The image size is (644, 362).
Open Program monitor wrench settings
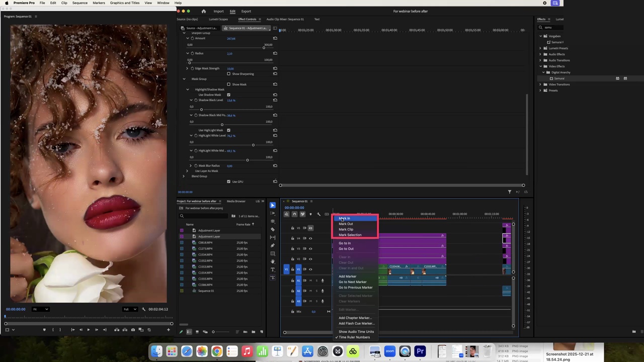(143, 309)
